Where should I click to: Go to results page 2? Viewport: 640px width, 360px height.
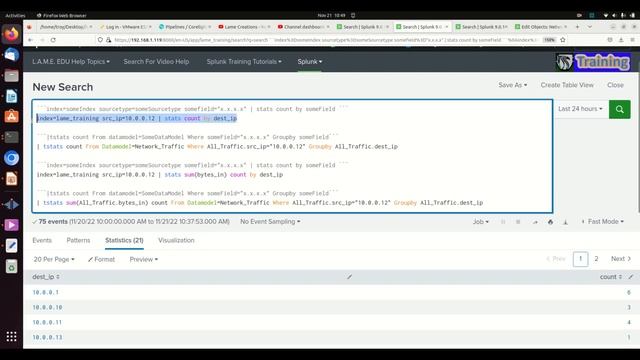[596, 259]
